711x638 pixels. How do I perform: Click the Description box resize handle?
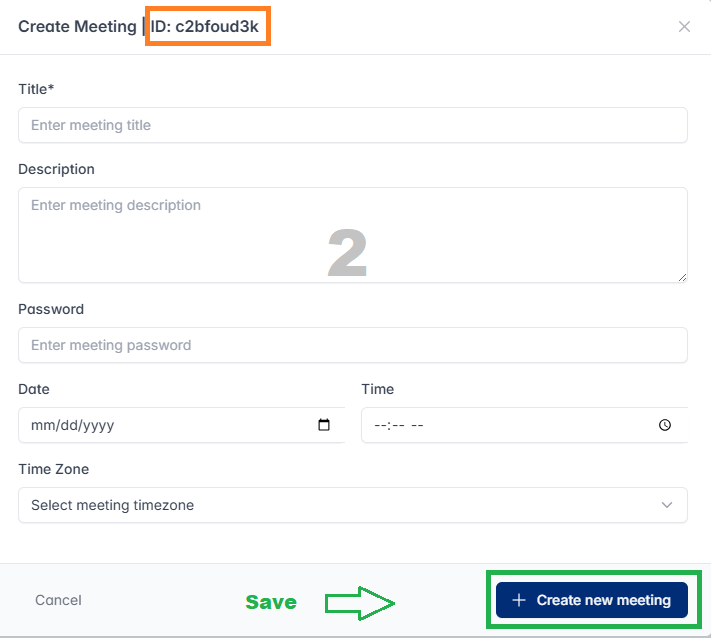click(682, 277)
